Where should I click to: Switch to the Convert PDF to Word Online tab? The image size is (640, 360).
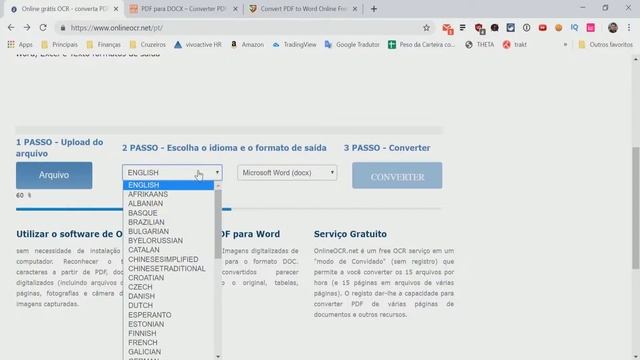click(x=302, y=9)
